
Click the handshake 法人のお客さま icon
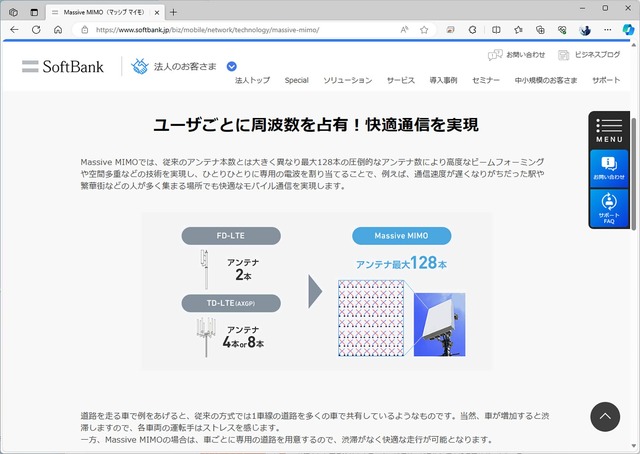pyautogui.click(x=140, y=66)
